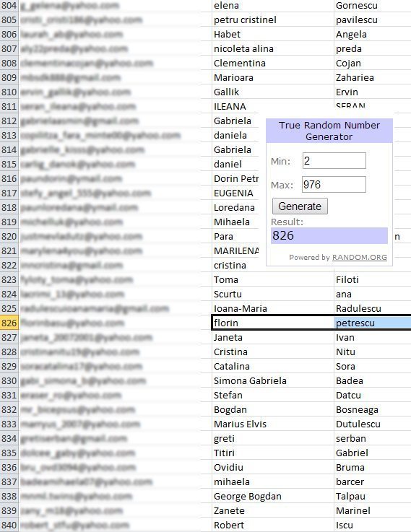Click the True Random Number Generator title

[329, 131]
